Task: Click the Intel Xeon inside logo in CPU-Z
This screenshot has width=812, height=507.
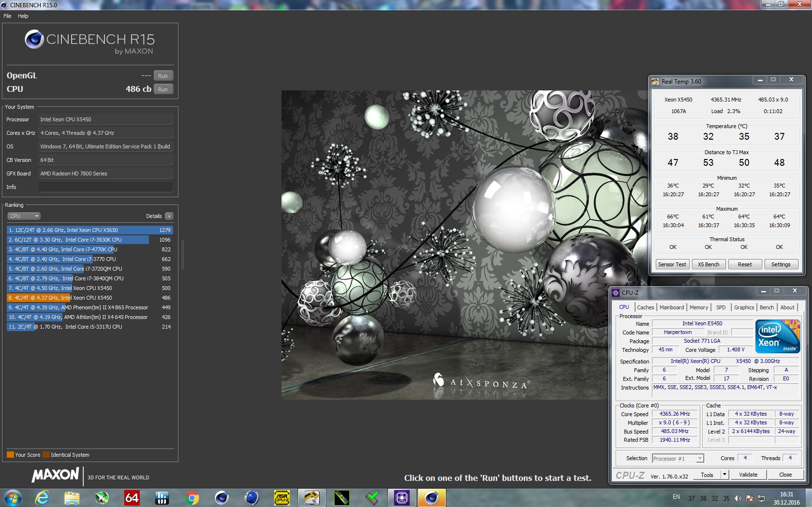Action: pos(778,336)
